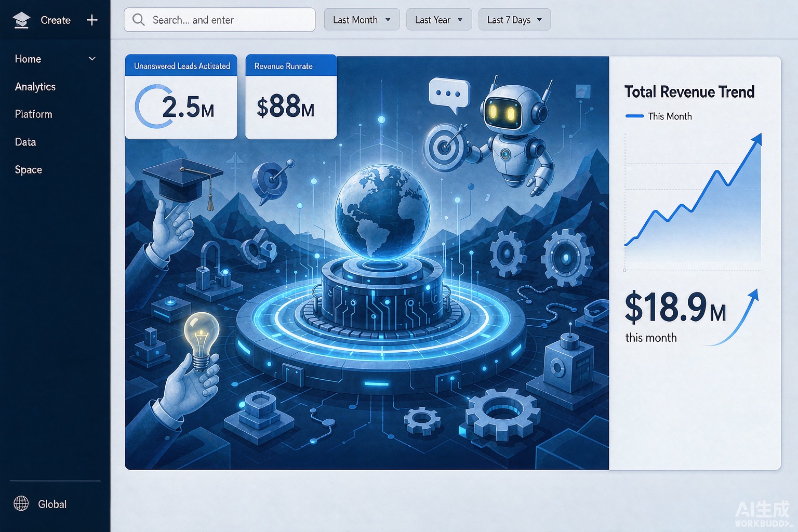Screen dimensions: 798x532
Task: Click the Total Revenue Trend title
Action: pos(689,92)
